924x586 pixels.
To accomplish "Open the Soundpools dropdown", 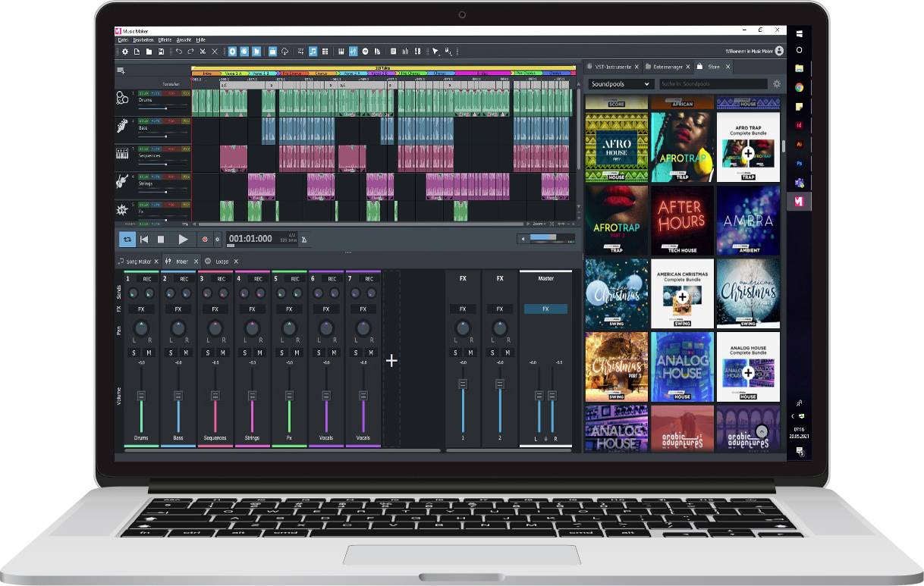I will [x=621, y=84].
